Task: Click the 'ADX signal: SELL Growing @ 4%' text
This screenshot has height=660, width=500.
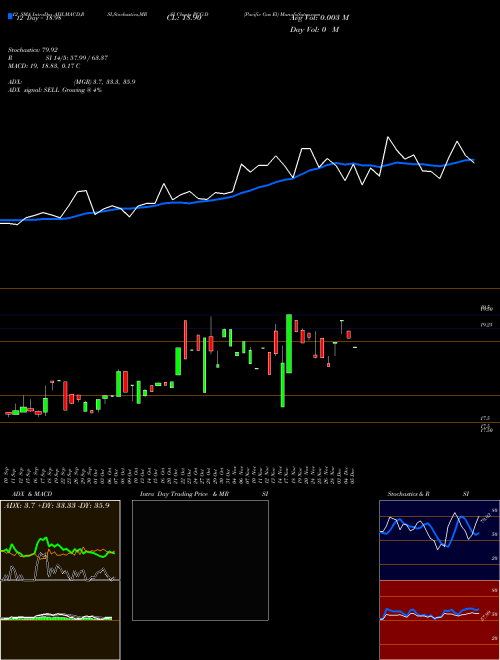Action: pos(55,90)
